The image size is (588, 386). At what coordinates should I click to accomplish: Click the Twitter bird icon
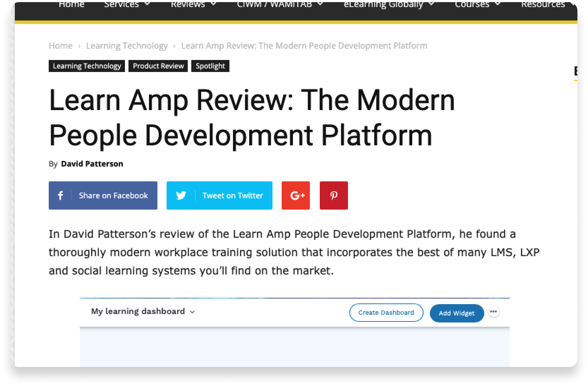coord(181,195)
